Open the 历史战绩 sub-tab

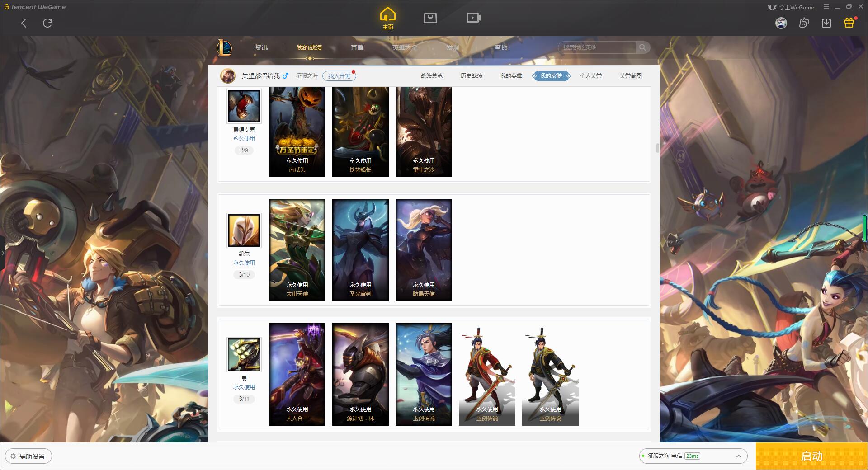point(472,76)
